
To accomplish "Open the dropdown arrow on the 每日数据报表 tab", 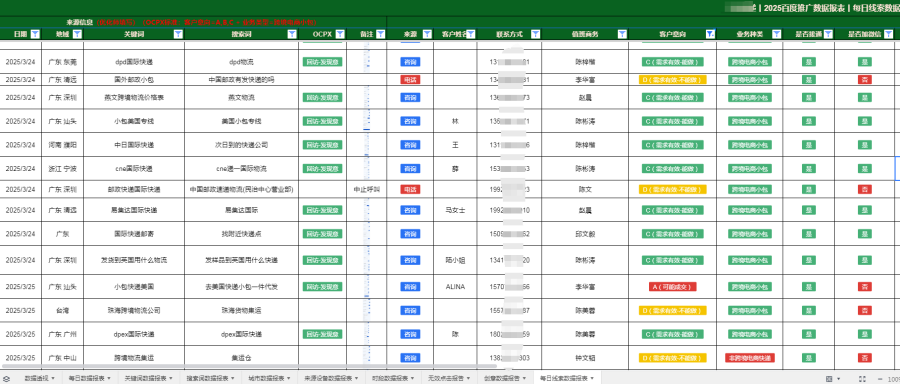I will (110, 379).
